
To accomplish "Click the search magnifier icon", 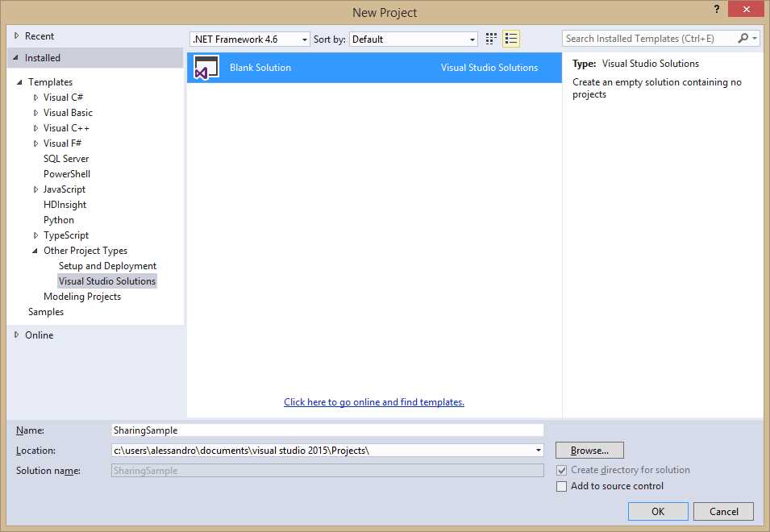I will [743, 38].
